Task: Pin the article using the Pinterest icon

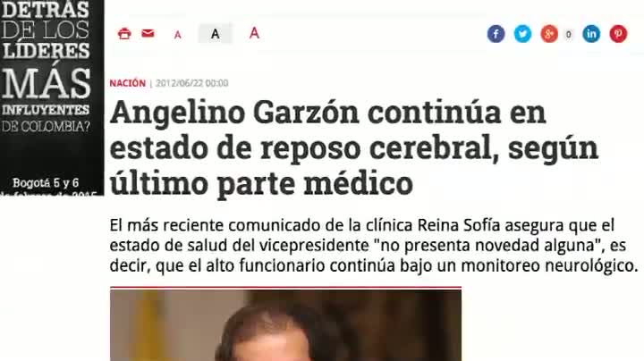Action: pyautogui.click(x=618, y=34)
